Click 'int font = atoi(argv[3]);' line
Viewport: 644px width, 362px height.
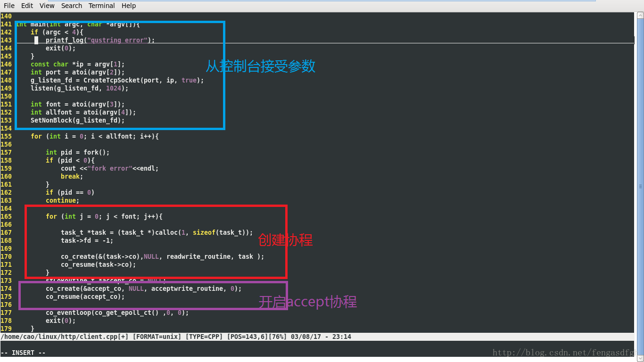[78, 104]
